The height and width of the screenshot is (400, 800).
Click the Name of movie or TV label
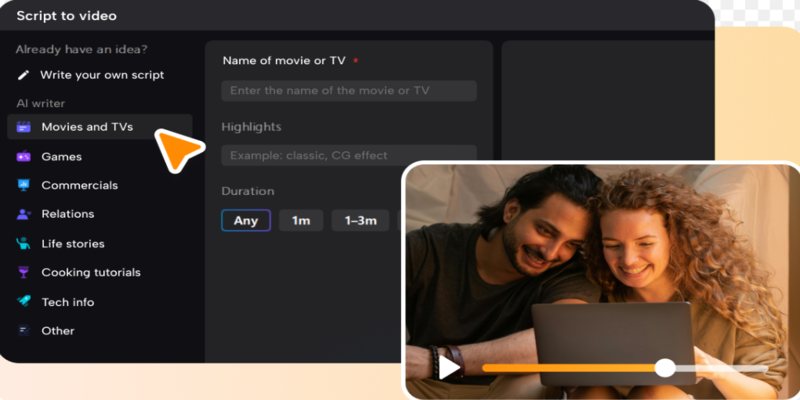(x=284, y=61)
